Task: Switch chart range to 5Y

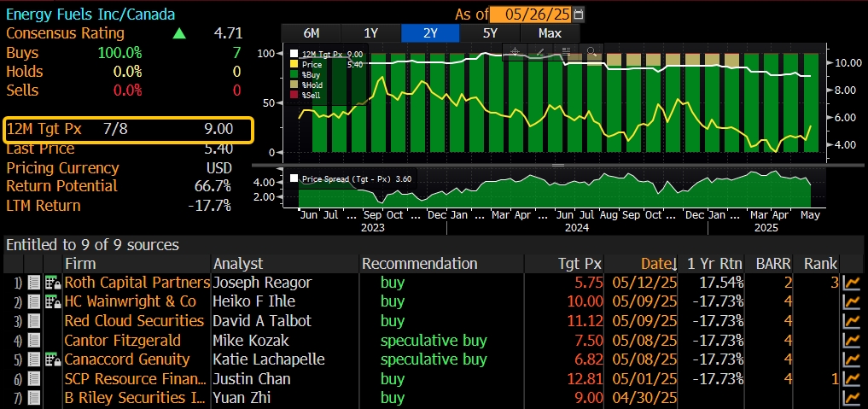Action: point(490,33)
